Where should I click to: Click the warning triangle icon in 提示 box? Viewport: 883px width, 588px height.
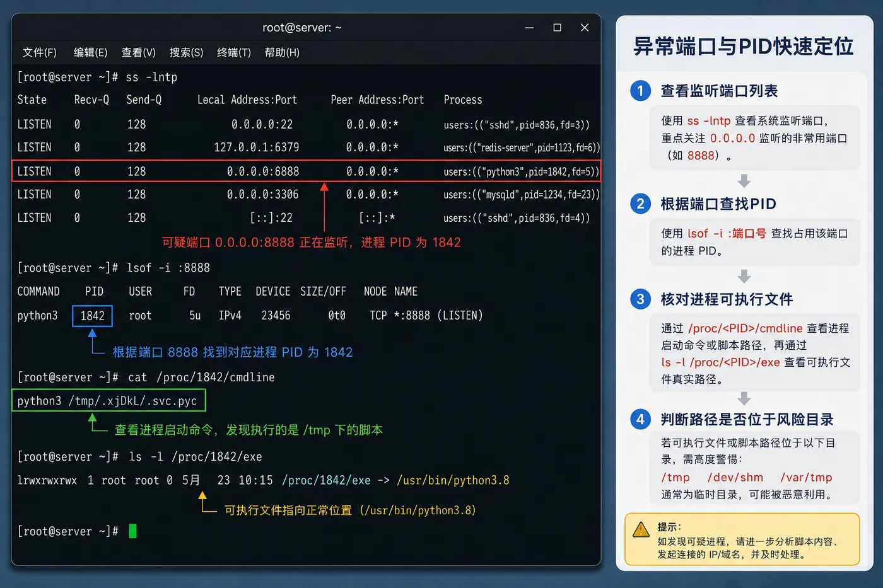[x=641, y=529]
